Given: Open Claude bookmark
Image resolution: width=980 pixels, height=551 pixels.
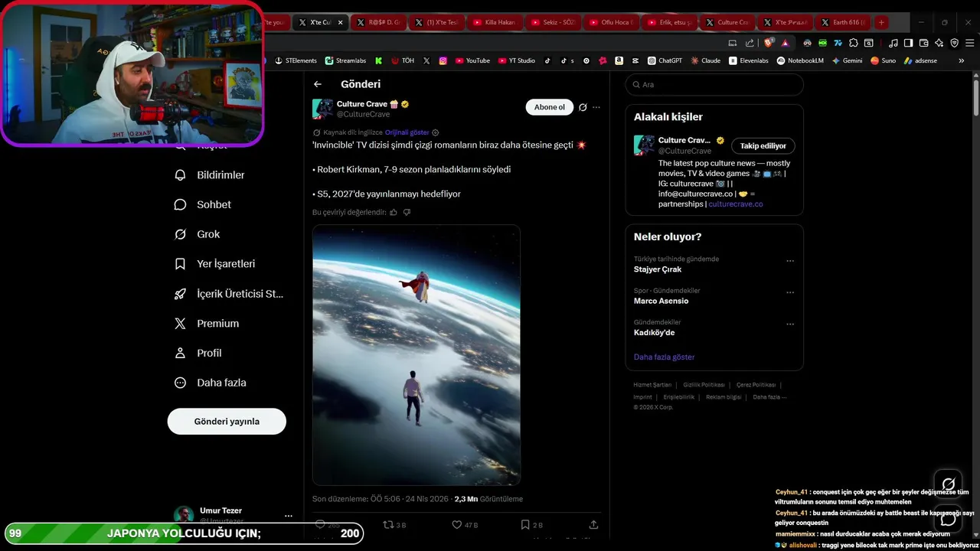Looking at the screenshot, I should (705, 60).
